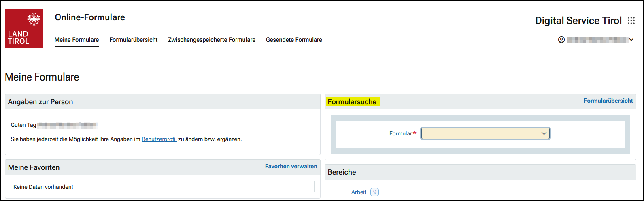Viewport: 644px width, 201px height.
Task: Click the Favoriten verwalten link
Action: click(x=291, y=166)
